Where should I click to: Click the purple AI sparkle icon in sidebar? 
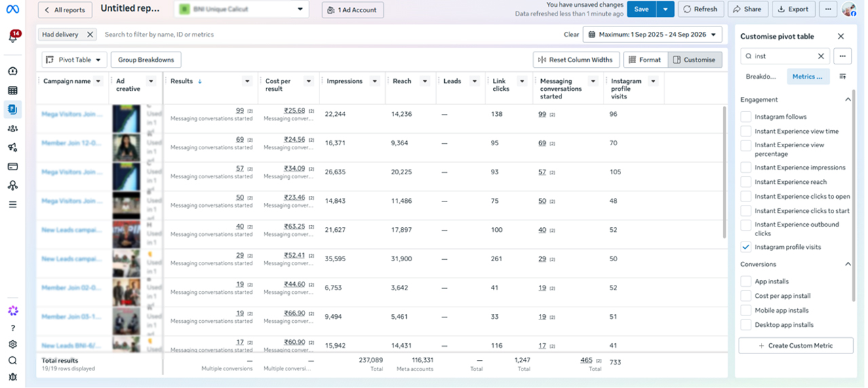12,311
